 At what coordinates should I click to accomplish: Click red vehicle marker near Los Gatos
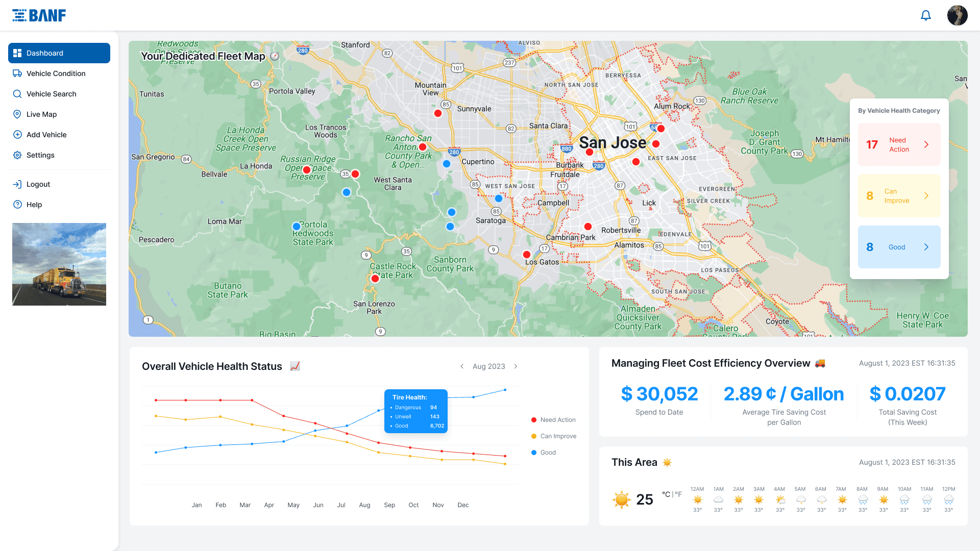tap(527, 255)
